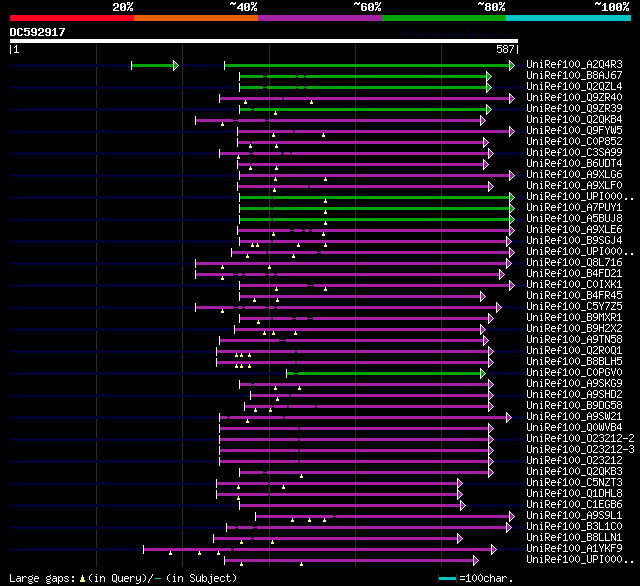Click the query end position 587
This screenshot has height=586, width=640.
505,49
